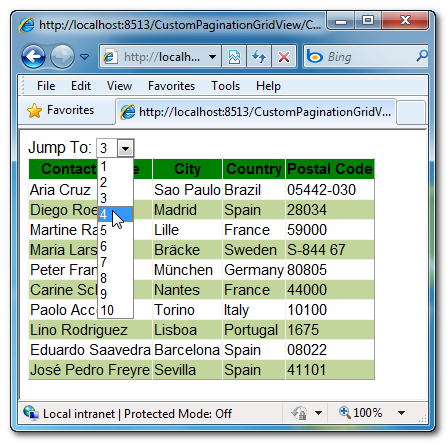Collapse the Jump To dropdown arrow

click(125, 148)
